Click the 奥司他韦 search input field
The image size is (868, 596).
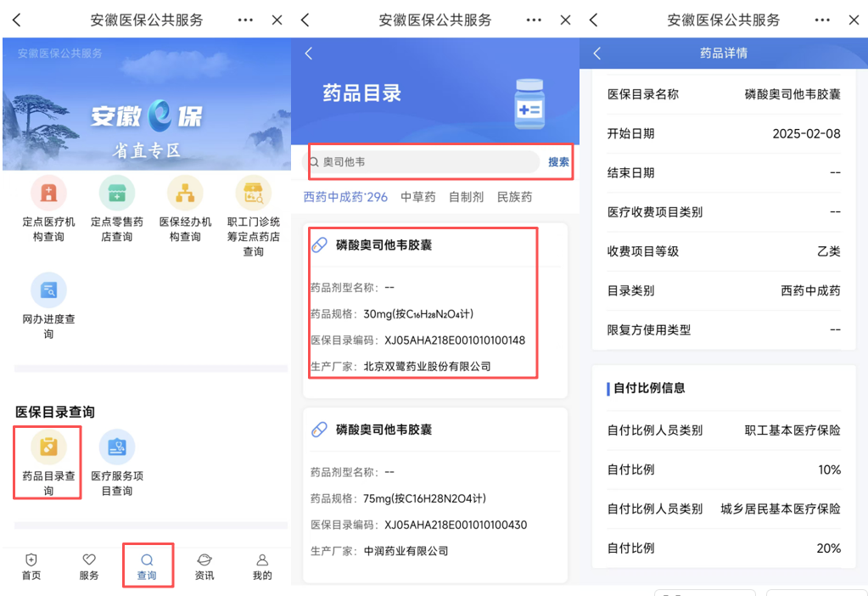click(x=424, y=162)
